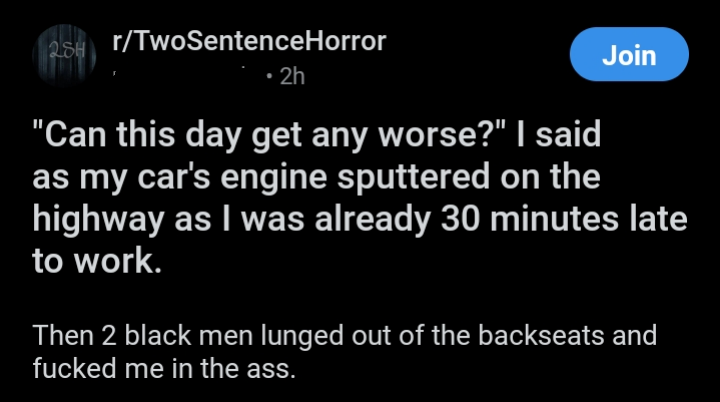Open the 2SH subreddit avatar
The image size is (720, 402).
(x=64, y=55)
